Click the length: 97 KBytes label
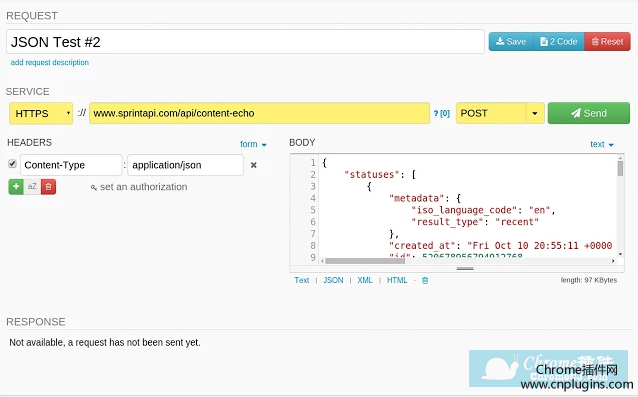The width and height of the screenshot is (638, 397). click(589, 280)
